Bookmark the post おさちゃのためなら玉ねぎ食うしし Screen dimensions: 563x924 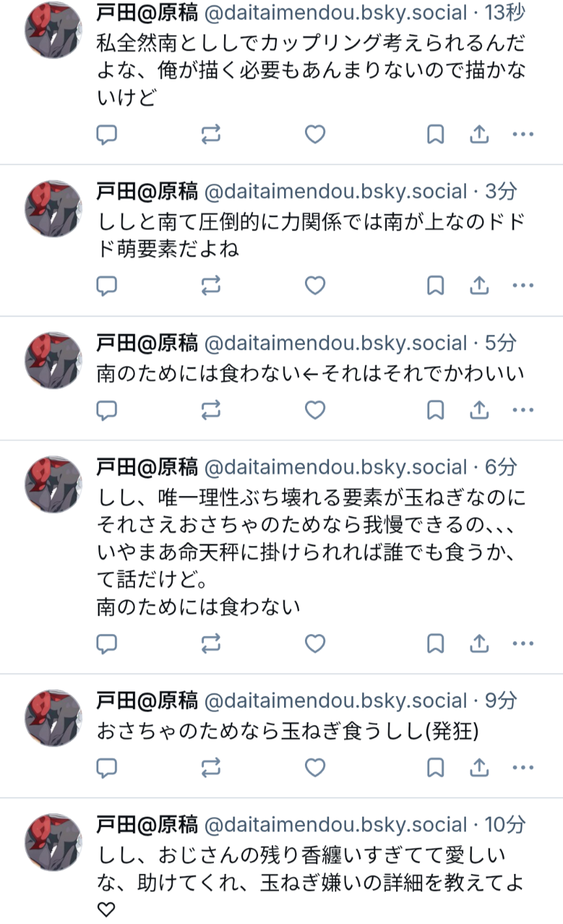(x=435, y=768)
